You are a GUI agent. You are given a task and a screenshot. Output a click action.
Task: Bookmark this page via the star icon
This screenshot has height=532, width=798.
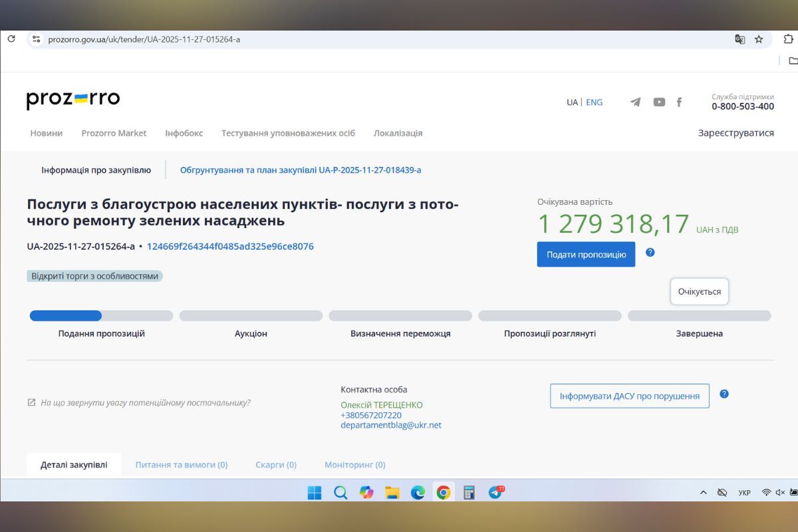click(x=759, y=39)
